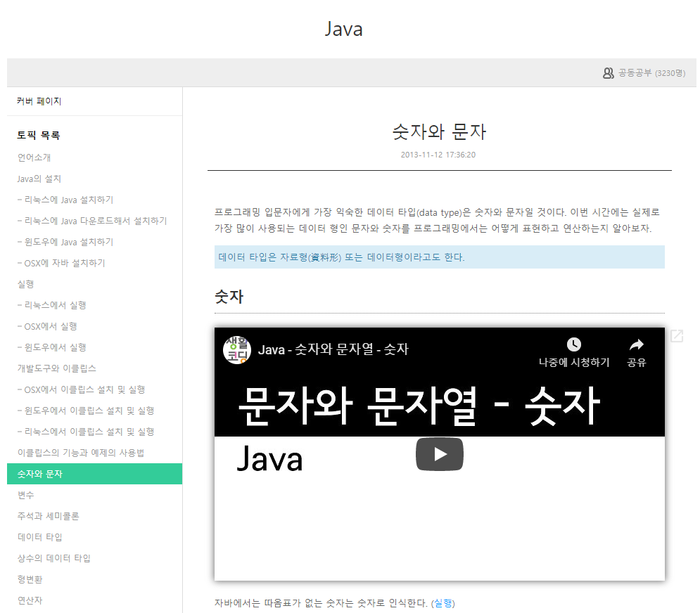Open 윈도우에 Java 설치하기 topic
The width and height of the screenshot is (700, 613).
65,242
